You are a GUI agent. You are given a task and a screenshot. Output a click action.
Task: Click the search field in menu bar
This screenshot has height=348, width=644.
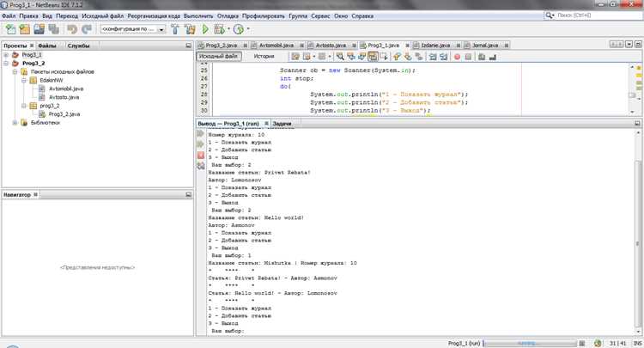593,15
